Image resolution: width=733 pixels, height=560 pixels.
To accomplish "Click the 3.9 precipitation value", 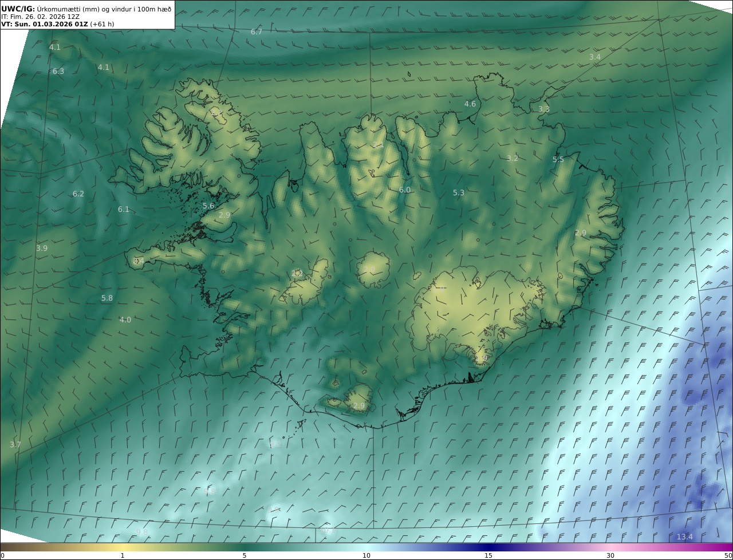I will [x=42, y=249].
